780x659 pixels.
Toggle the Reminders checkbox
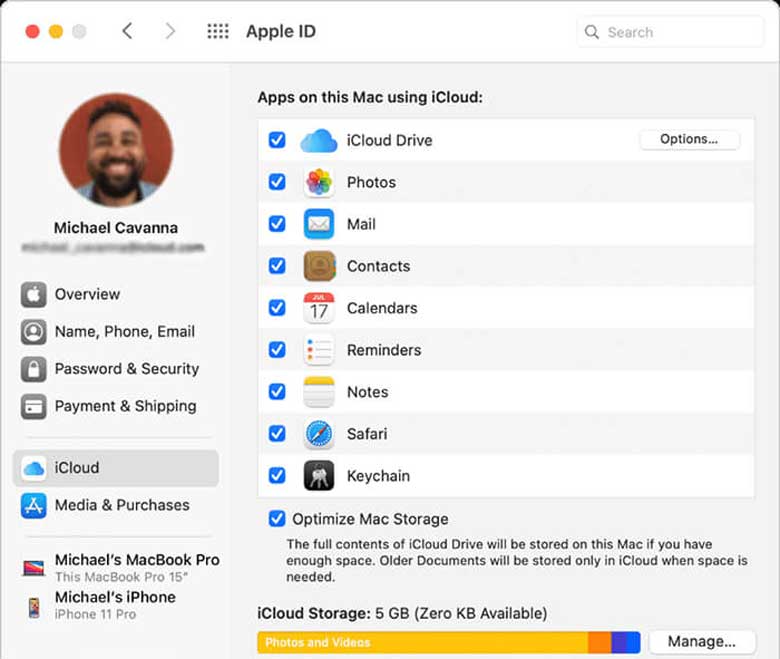coord(277,350)
